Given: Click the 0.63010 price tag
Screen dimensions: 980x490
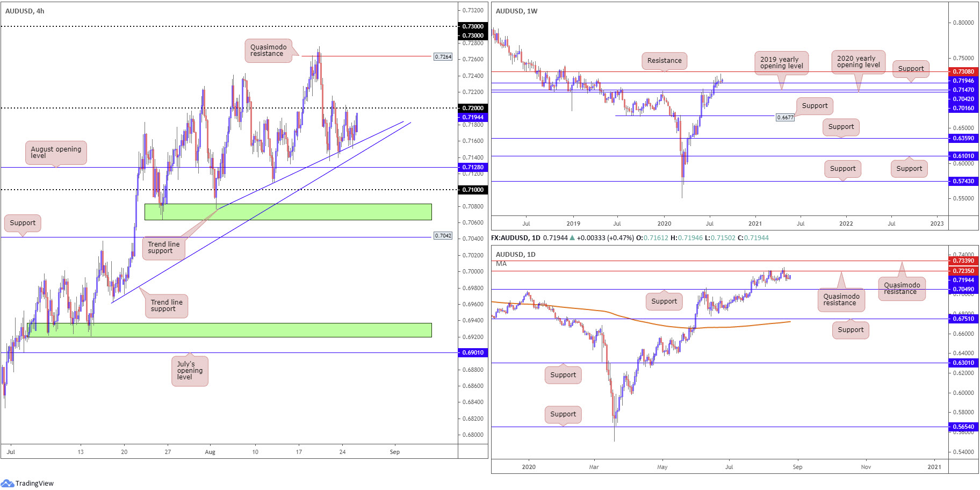Looking at the screenshot, I should coord(963,363).
